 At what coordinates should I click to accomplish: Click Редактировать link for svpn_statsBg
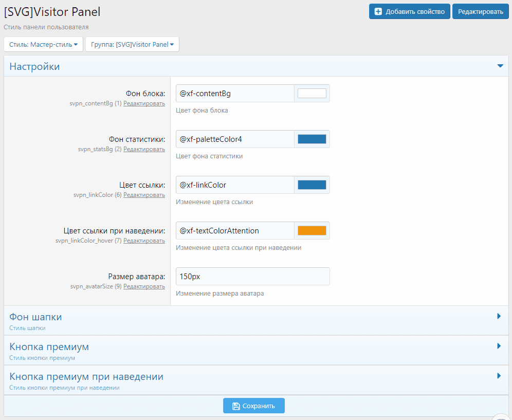click(x=144, y=149)
